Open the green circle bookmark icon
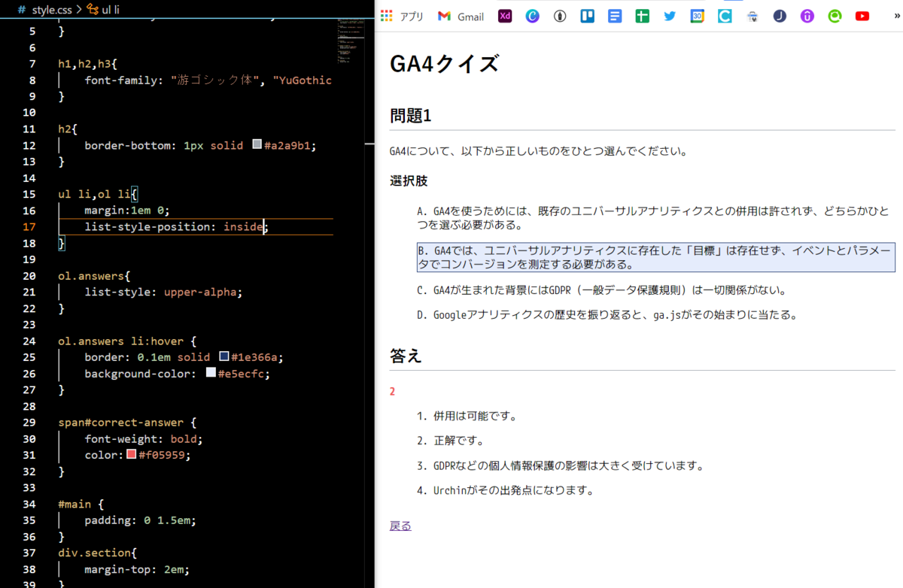Viewport: 903px width, 588px height. tap(835, 16)
